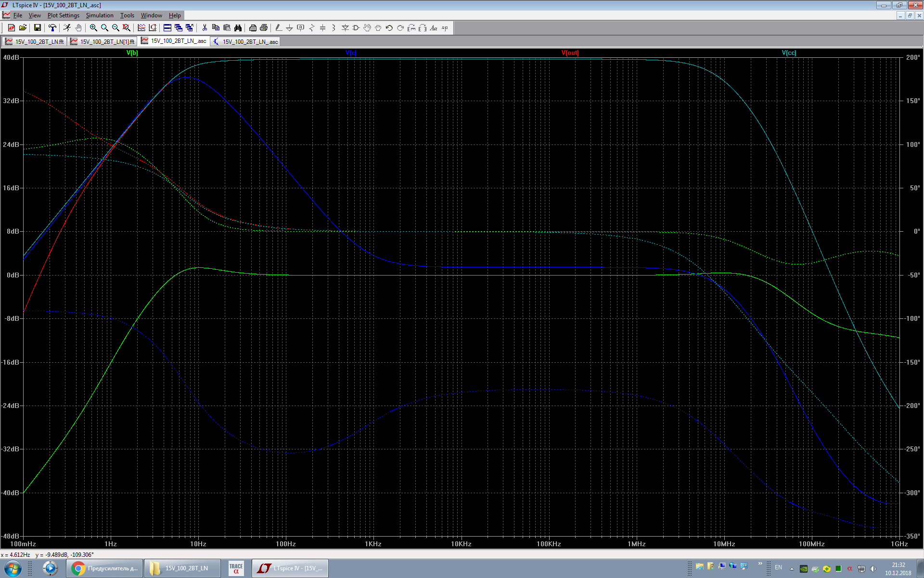
Task: Click the Run simulation icon
Action: tap(67, 28)
